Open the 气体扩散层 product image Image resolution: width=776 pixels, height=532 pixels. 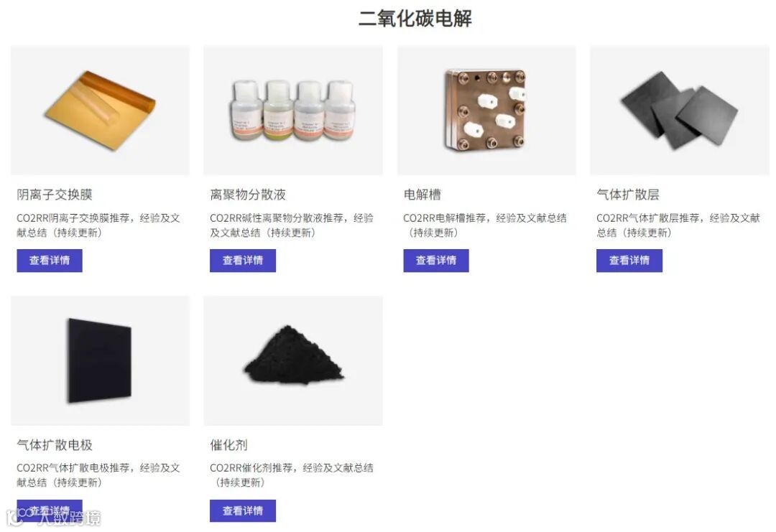pos(680,111)
